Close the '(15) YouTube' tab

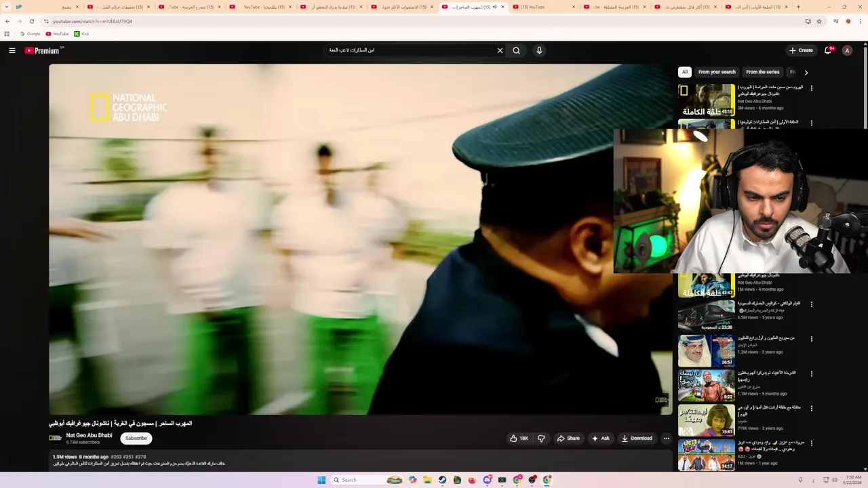(574, 7)
